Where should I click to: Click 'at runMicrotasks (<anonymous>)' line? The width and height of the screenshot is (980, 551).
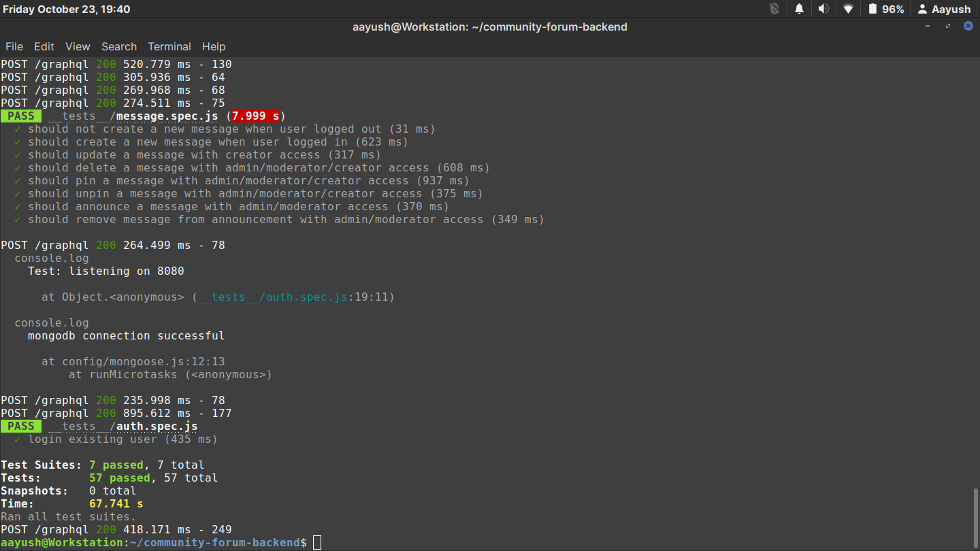click(170, 375)
